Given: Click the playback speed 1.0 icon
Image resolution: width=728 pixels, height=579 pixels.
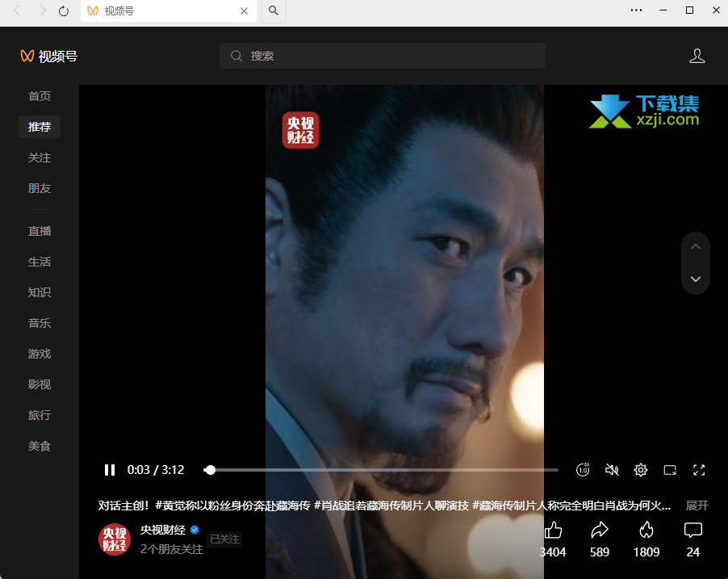Looking at the screenshot, I should point(583,470).
